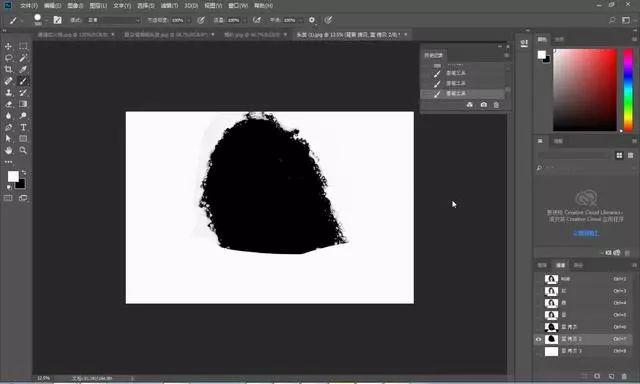640x384 pixels.
Task: Open the 文件(F) menu
Action: tap(29, 6)
